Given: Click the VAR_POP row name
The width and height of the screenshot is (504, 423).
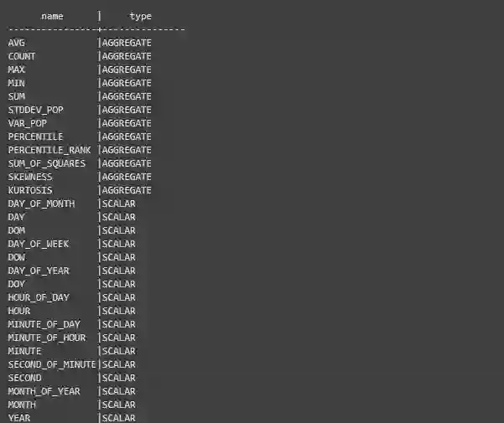Looking at the screenshot, I should [x=28, y=123].
